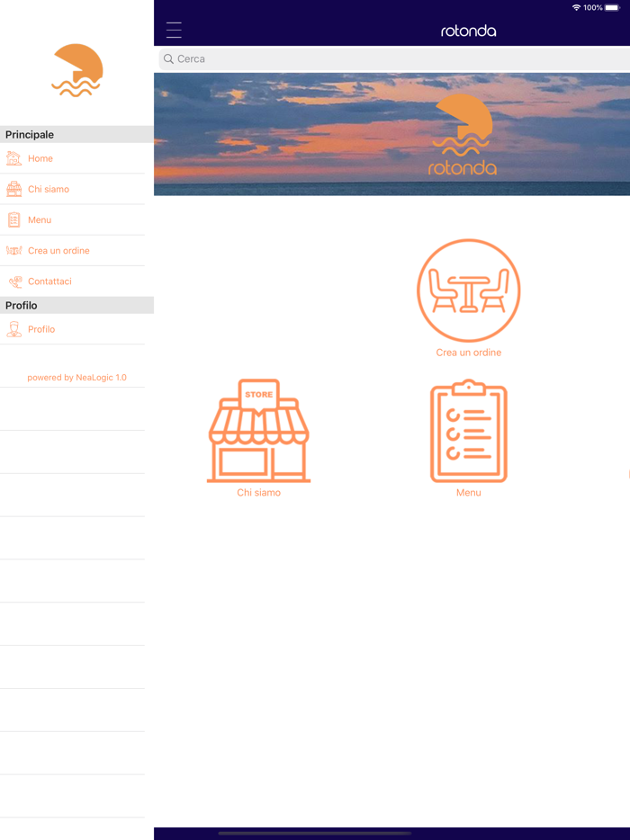This screenshot has height=840, width=630.
Task: Click the Profilo person icon in the sidebar
Action: (x=13, y=329)
